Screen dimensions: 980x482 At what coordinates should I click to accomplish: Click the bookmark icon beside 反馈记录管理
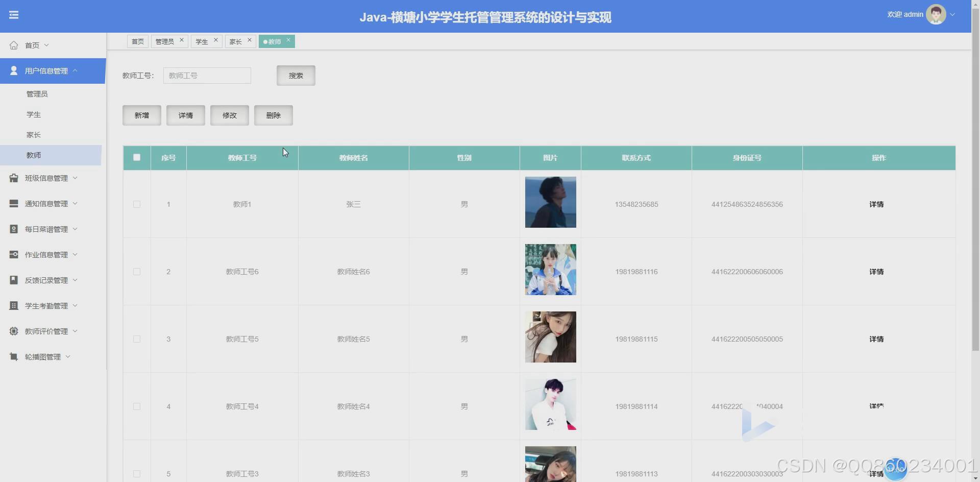click(14, 280)
